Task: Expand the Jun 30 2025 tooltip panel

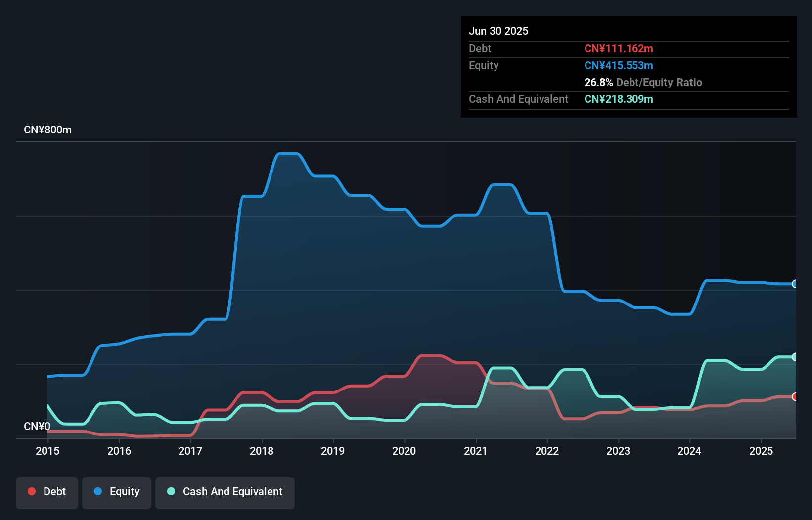Action: pyautogui.click(x=499, y=31)
